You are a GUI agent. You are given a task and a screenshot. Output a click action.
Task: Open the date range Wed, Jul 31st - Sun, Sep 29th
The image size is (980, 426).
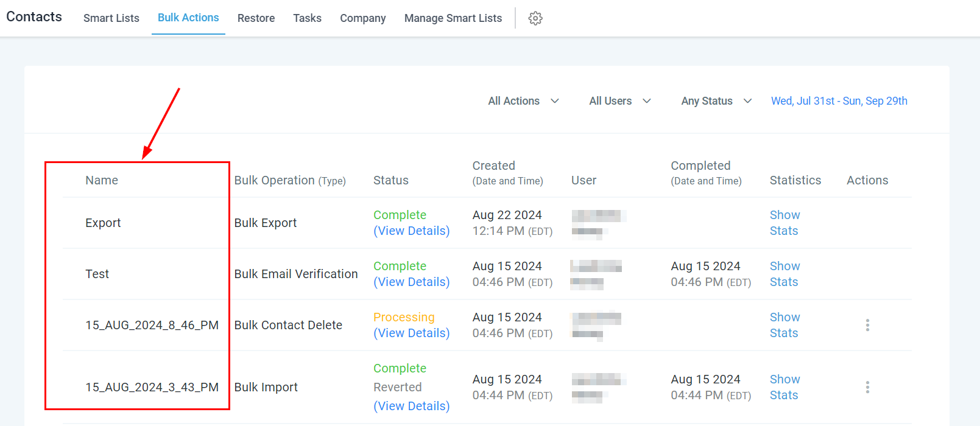839,101
